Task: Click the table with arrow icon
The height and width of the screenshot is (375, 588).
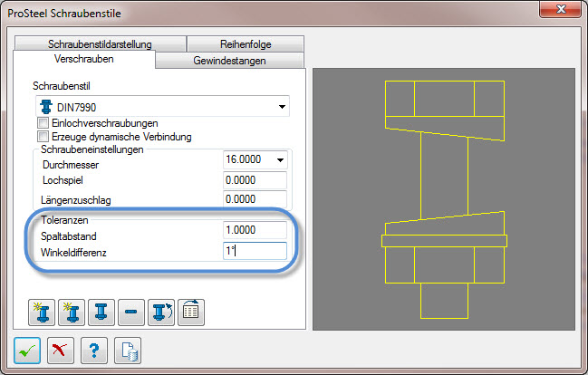Action: [191, 312]
